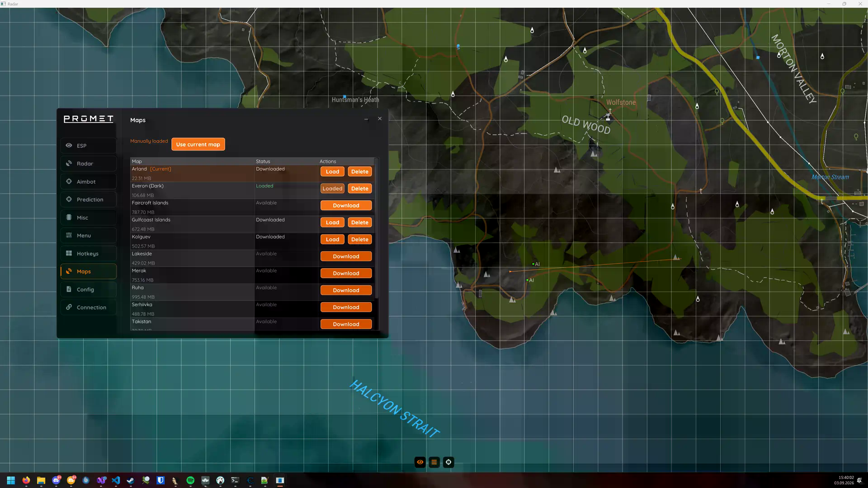Open the Windows Start menu
Image resolution: width=868 pixels, height=488 pixels.
coord(11,480)
